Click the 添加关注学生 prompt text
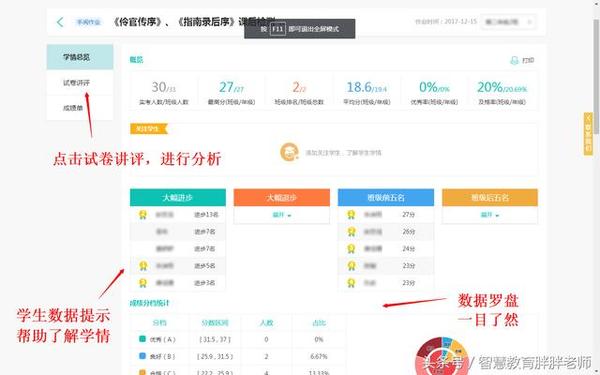The image size is (600, 375). pos(343,153)
